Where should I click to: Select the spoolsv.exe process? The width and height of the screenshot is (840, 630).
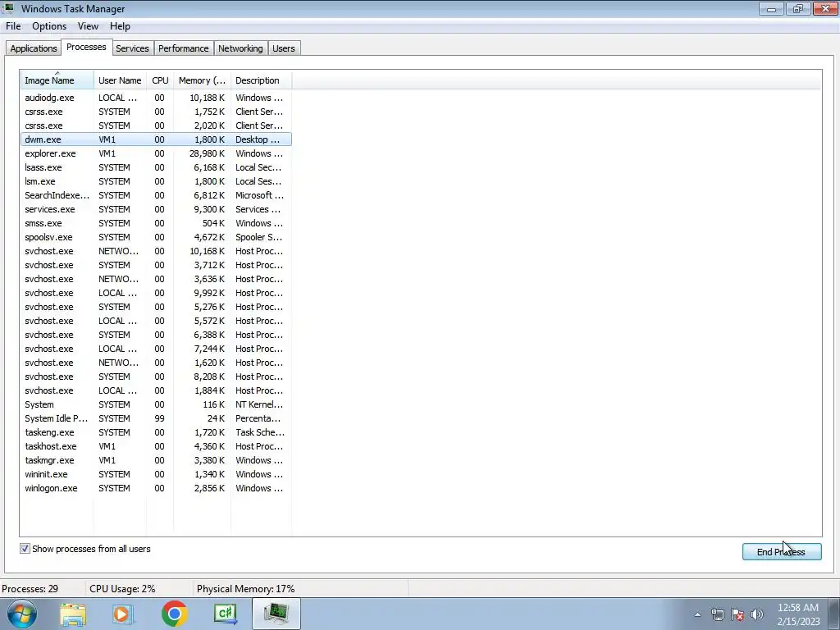tap(156, 237)
